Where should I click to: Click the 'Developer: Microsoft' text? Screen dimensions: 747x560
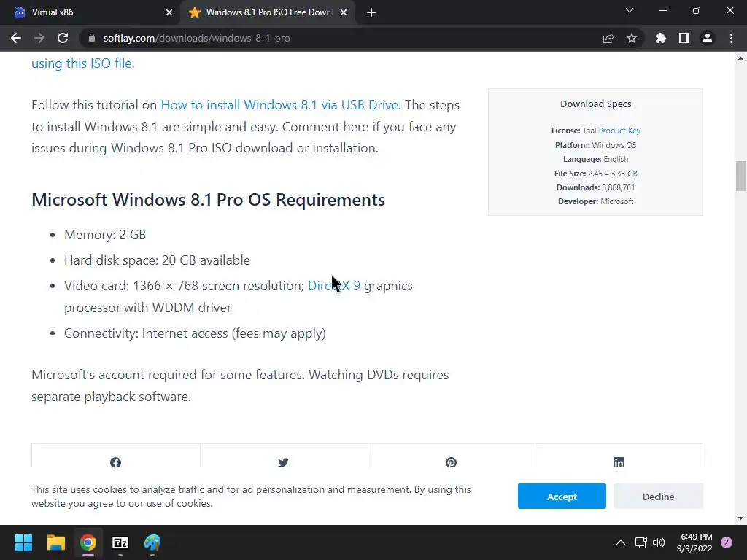(595, 201)
